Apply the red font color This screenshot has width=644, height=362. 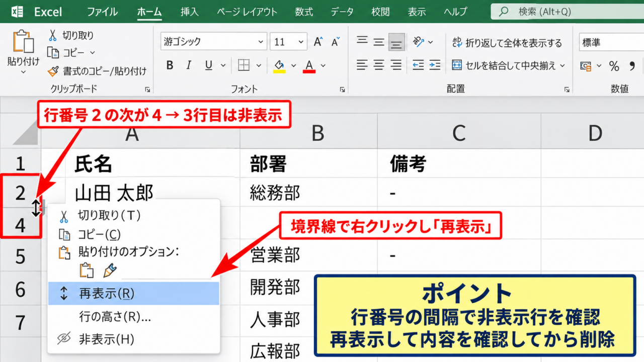click(x=309, y=66)
